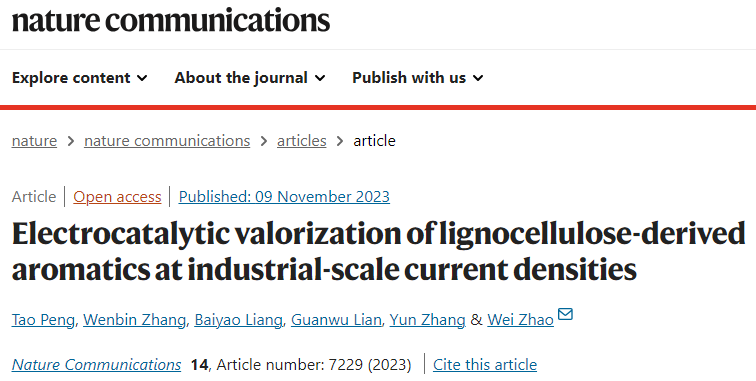The width and height of the screenshot is (756, 381).
Task: Click the Open access link
Action: [x=117, y=197]
